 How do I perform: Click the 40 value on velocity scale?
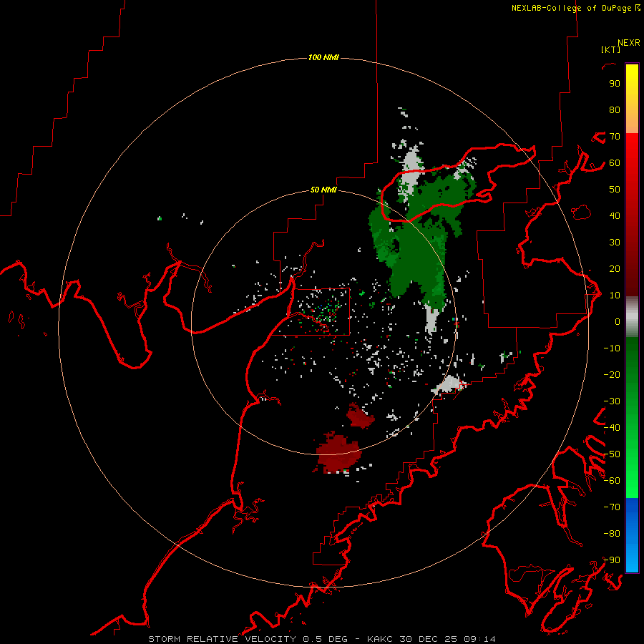(x=615, y=215)
